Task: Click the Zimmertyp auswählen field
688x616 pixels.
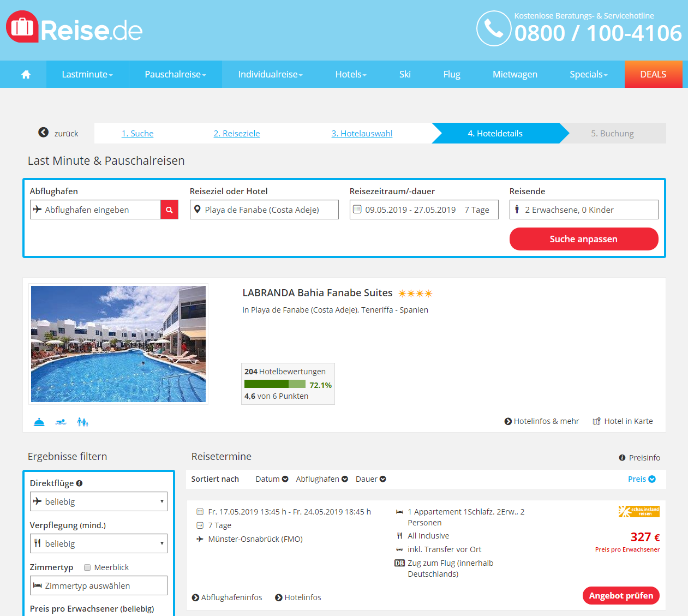Action: pyautogui.click(x=99, y=585)
